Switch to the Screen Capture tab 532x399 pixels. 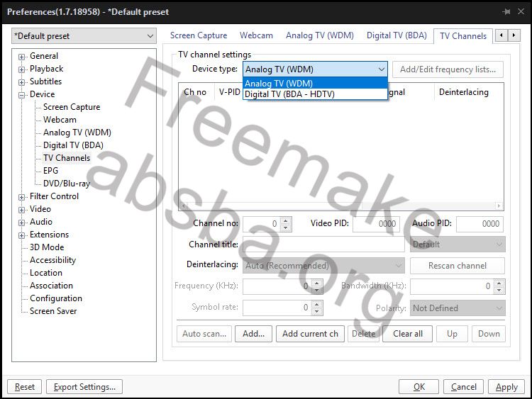[199, 35]
